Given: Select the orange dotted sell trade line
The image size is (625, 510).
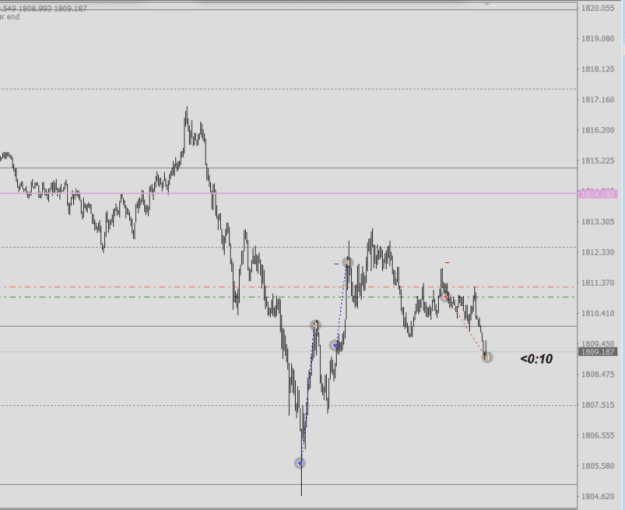Looking at the screenshot, I should [466, 327].
